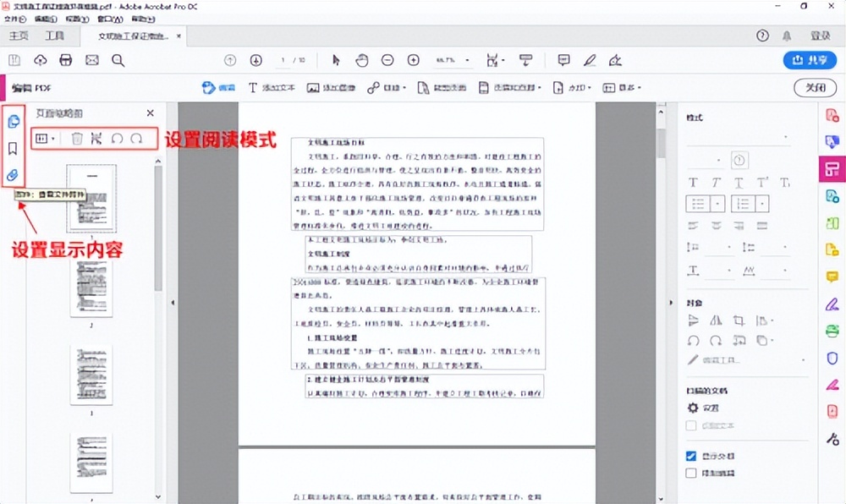Zoom out with the minus circle
846x504 pixels.
387,60
